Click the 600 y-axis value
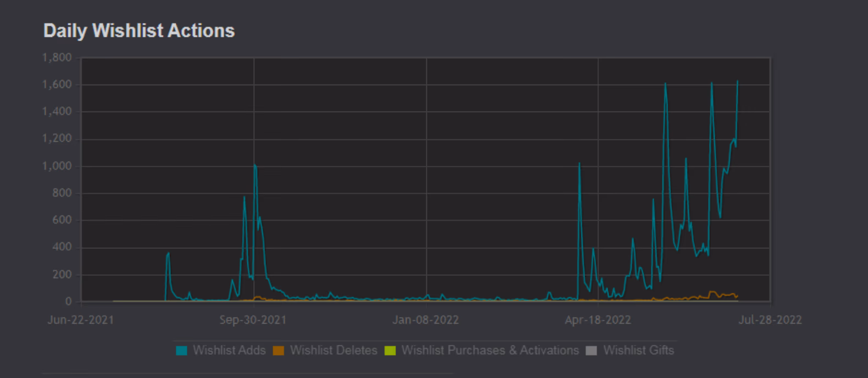 [x=62, y=220]
